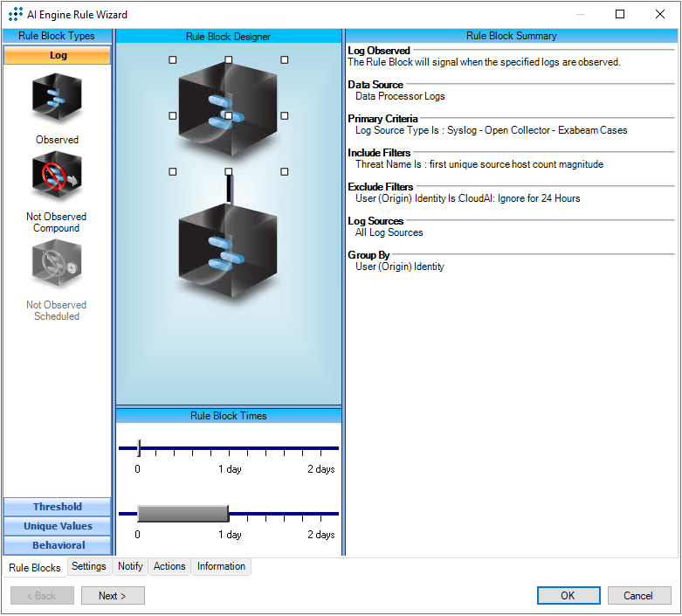Click the Next button
The image size is (682, 616).
(x=113, y=596)
